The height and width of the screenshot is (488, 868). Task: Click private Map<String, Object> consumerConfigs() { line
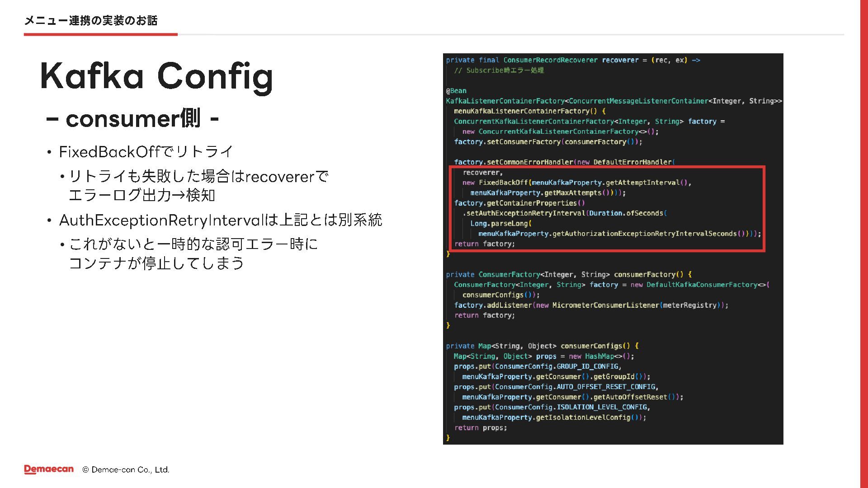click(x=542, y=346)
